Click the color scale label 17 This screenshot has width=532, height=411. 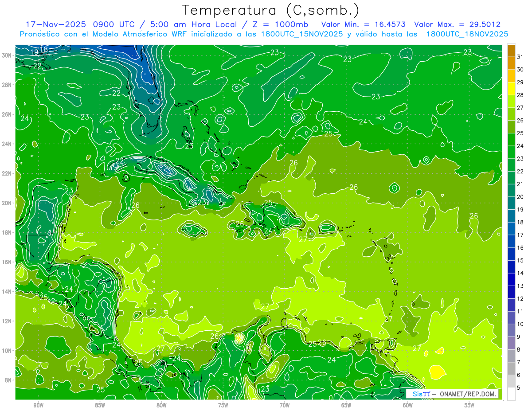point(520,235)
